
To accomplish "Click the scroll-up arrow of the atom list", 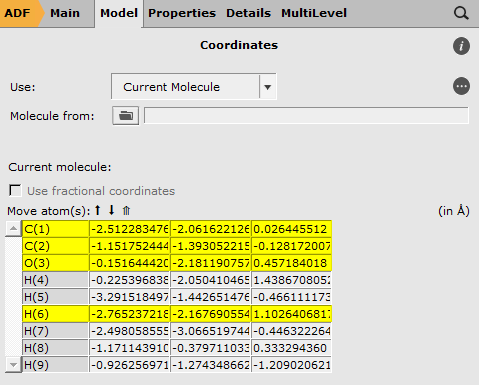I will (x=13, y=229).
